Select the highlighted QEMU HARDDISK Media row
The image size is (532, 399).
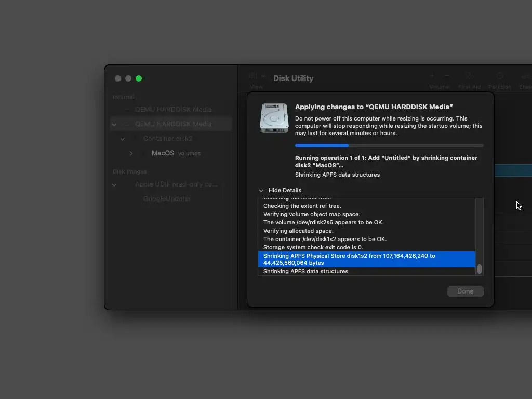170,124
